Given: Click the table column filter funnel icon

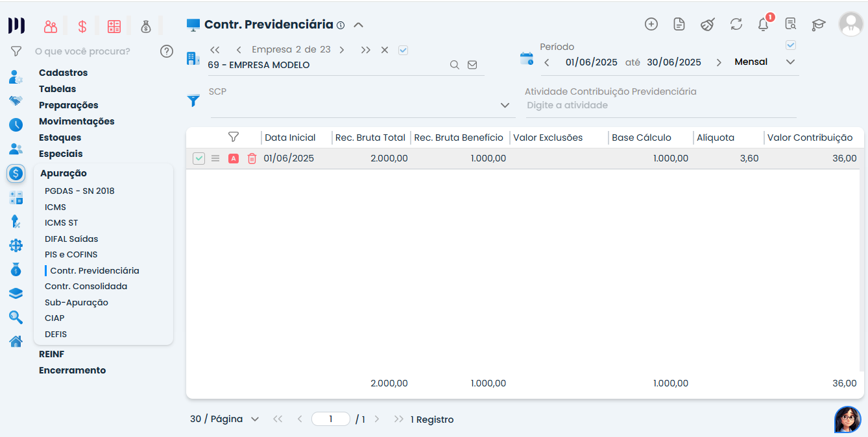Looking at the screenshot, I should tap(234, 137).
